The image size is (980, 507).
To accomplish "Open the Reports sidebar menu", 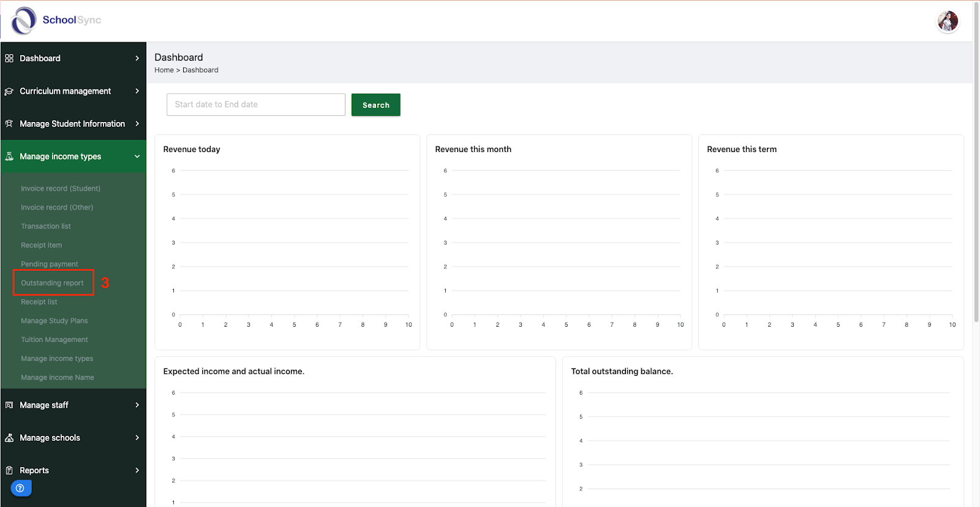I will point(73,470).
